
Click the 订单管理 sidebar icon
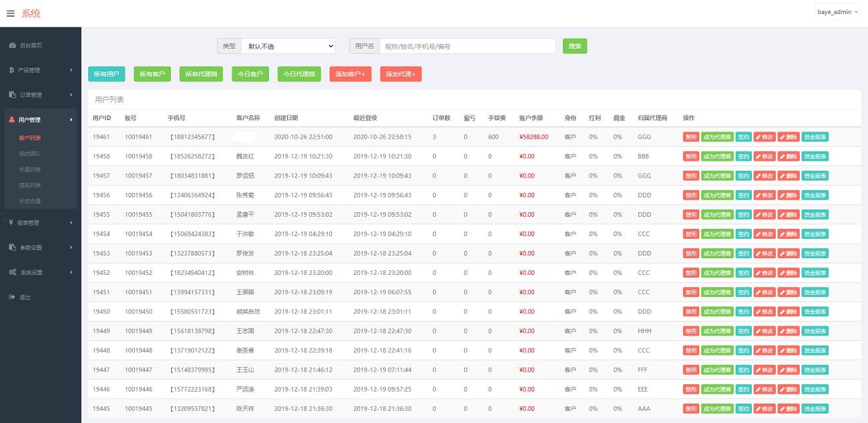[13, 95]
